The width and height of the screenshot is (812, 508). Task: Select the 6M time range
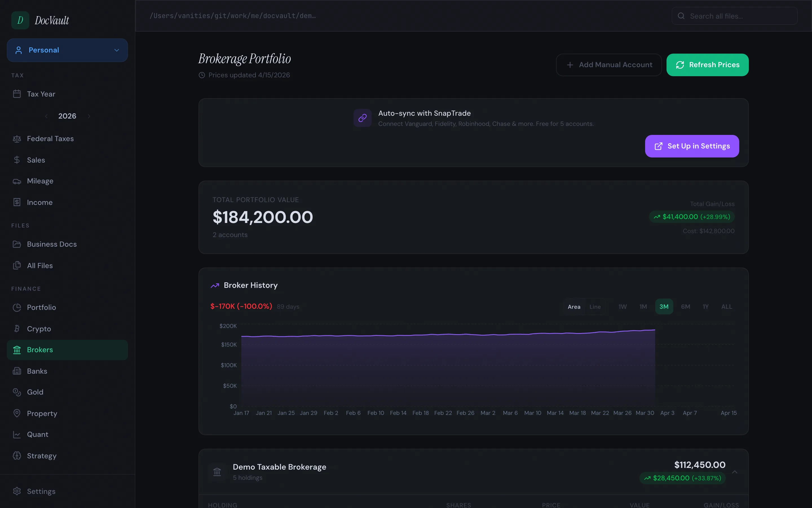pyautogui.click(x=685, y=307)
